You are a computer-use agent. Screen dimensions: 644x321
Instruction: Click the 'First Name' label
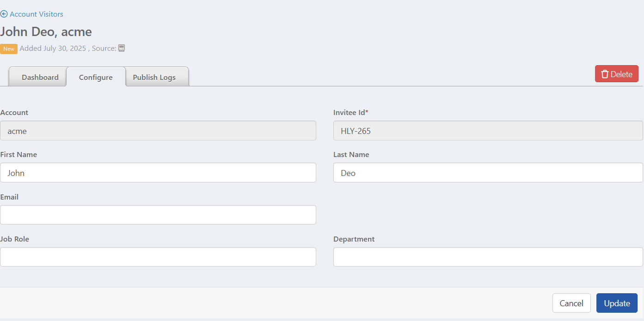click(x=18, y=154)
